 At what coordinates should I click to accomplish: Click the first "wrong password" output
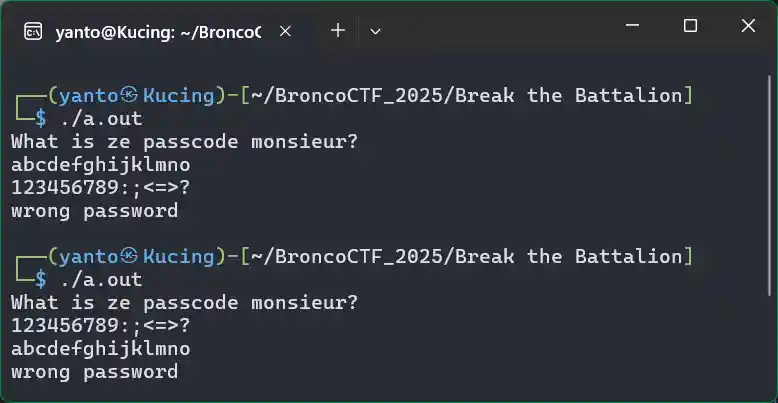[94, 211]
